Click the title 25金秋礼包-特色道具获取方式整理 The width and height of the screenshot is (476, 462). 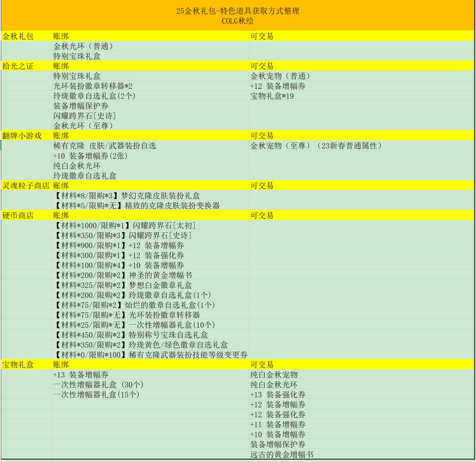click(238, 10)
